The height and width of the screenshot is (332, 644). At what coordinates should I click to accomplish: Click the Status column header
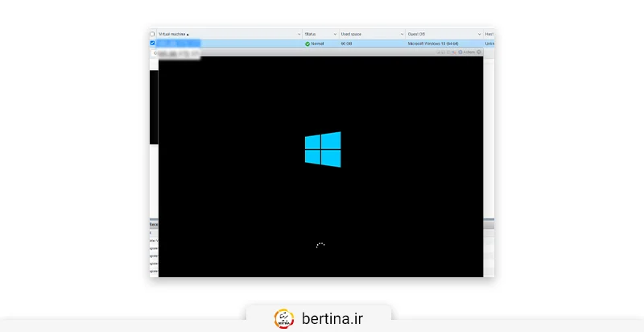click(x=312, y=34)
